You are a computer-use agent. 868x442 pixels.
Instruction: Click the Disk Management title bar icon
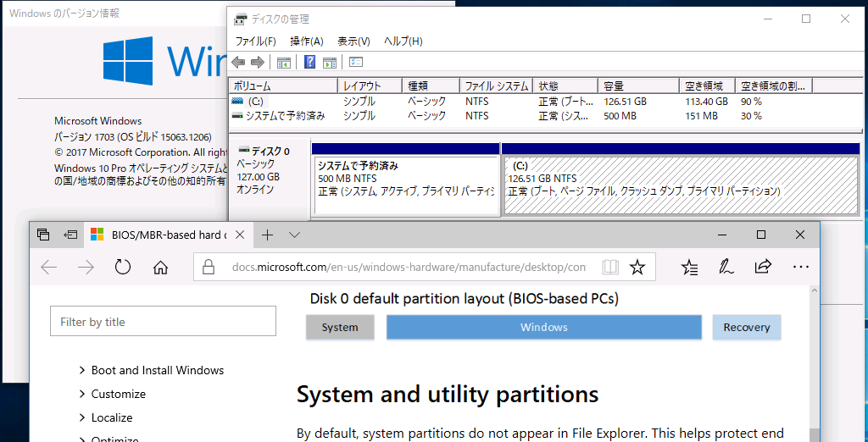pos(240,19)
